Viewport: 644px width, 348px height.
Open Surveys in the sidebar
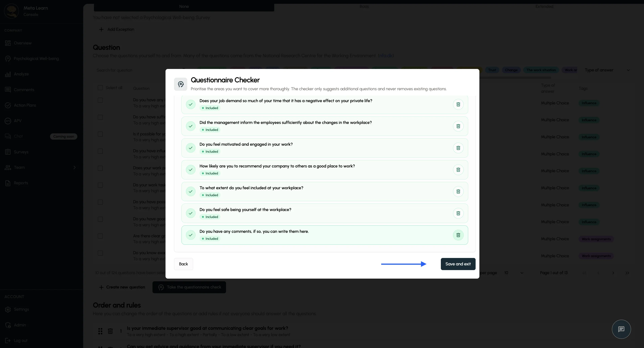click(x=21, y=152)
